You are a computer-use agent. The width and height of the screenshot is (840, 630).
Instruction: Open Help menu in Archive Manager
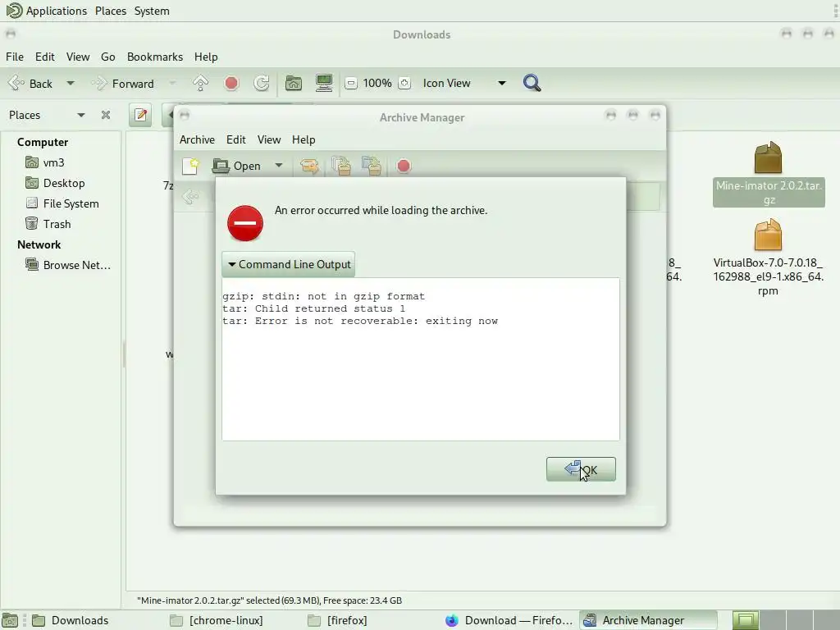(304, 139)
